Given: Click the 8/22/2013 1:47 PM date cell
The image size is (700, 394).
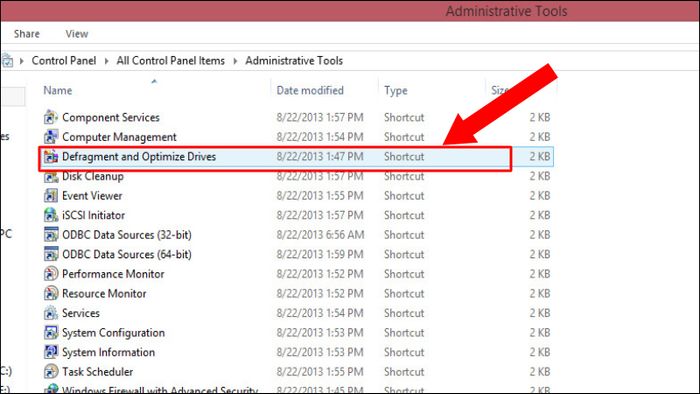Looking at the screenshot, I should click(x=320, y=157).
